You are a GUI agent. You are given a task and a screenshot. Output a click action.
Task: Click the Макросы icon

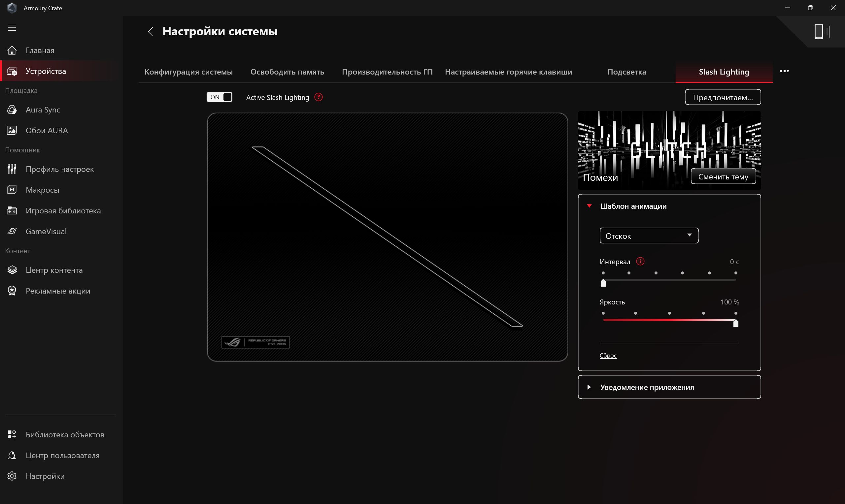click(x=12, y=190)
